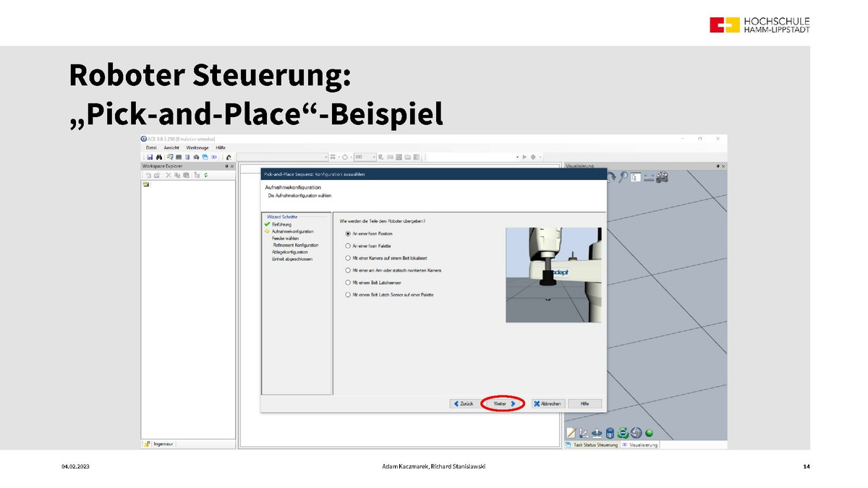Click the film reel record icon
The image size is (868, 488).
tap(661, 176)
